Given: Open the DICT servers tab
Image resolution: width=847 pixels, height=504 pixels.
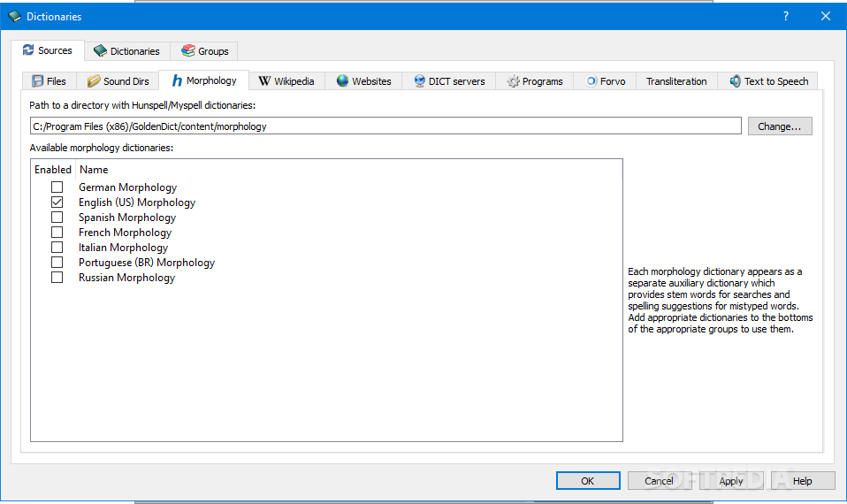Looking at the screenshot, I should point(449,81).
